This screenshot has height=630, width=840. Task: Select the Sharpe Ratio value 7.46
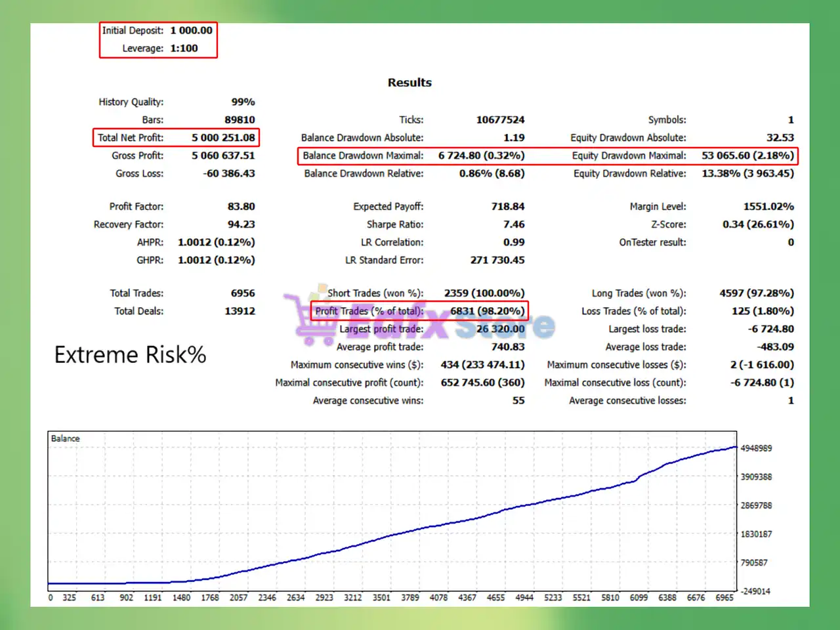pos(514,224)
